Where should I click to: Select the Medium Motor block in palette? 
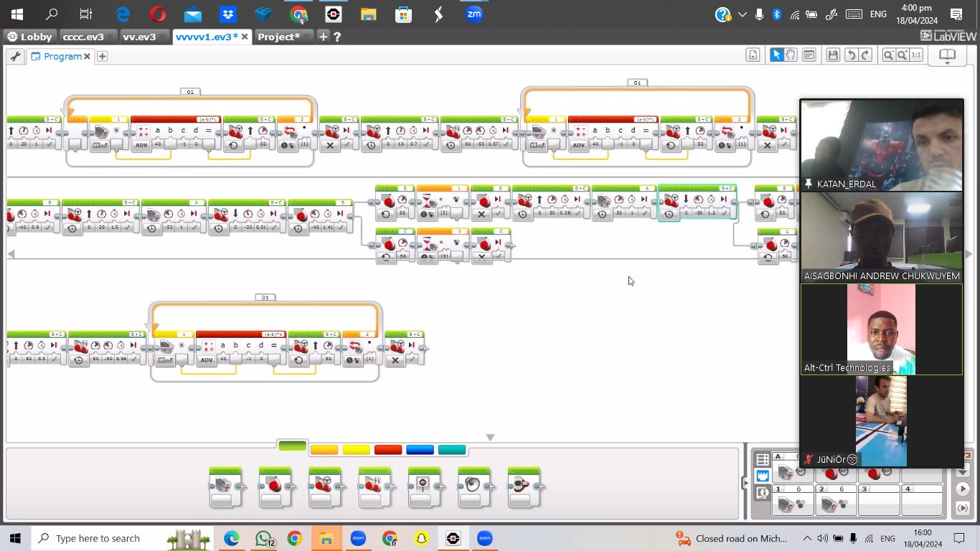coord(225,488)
